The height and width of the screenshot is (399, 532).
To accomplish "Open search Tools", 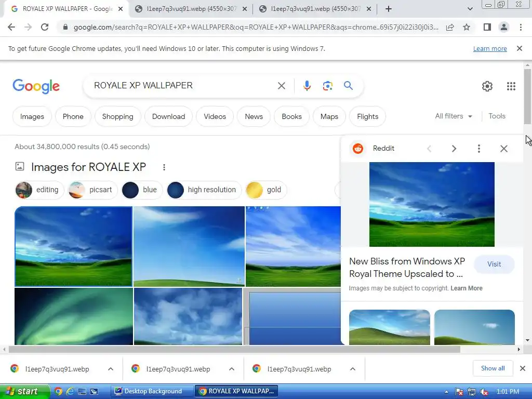I will coord(497,116).
